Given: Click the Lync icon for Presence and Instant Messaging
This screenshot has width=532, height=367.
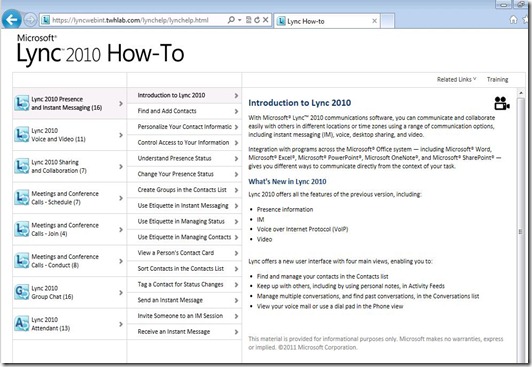Looking at the screenshot, I should click(22, 103).
